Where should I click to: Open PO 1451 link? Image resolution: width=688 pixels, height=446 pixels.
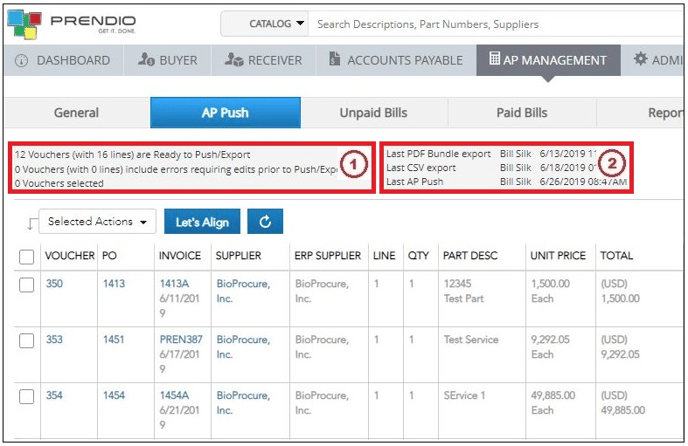tap(114, 339)
